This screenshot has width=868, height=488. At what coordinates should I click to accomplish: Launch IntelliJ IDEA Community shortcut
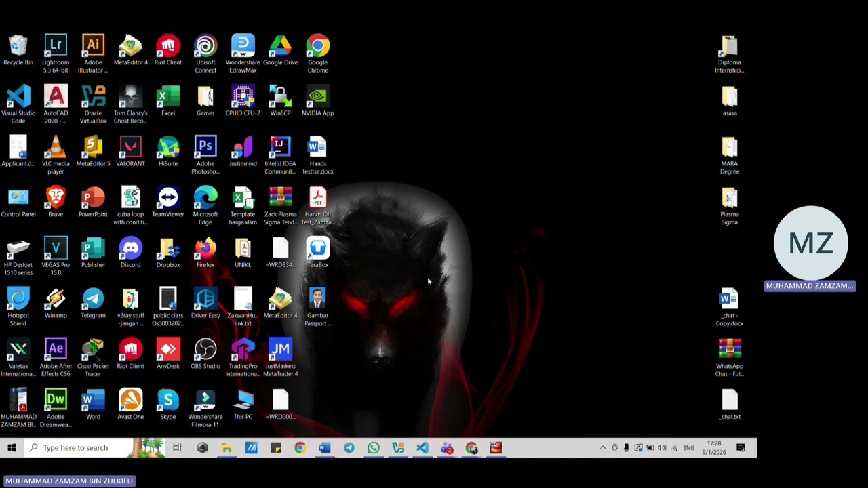(x=280, y=156)
